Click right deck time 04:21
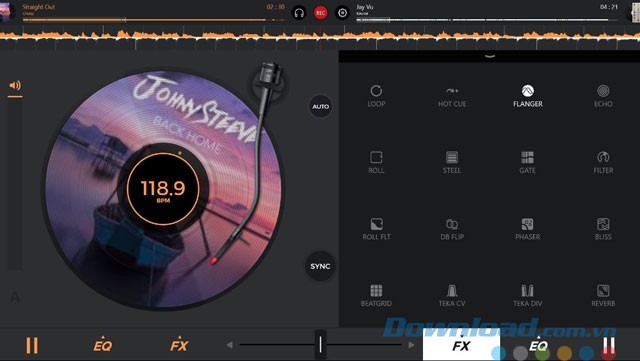Image resolution: width=640 pixels, height=361 pixels. 609,7
